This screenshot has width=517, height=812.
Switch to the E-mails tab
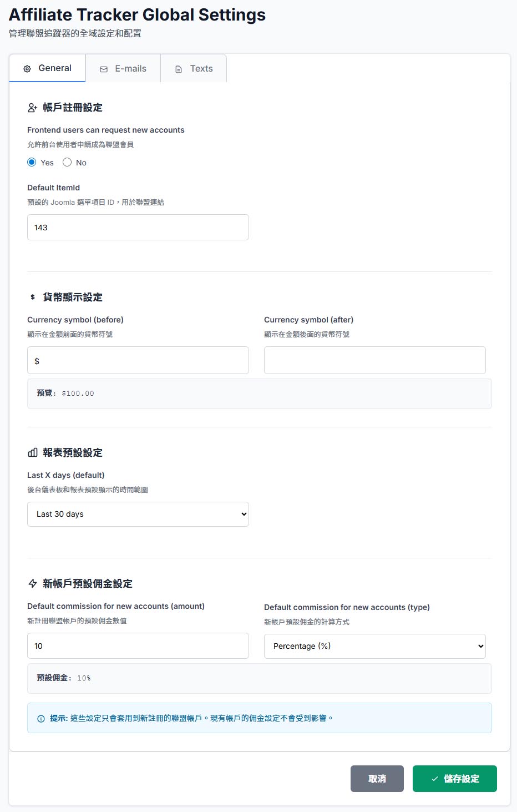pyautogui.click(x=123, y=68)
